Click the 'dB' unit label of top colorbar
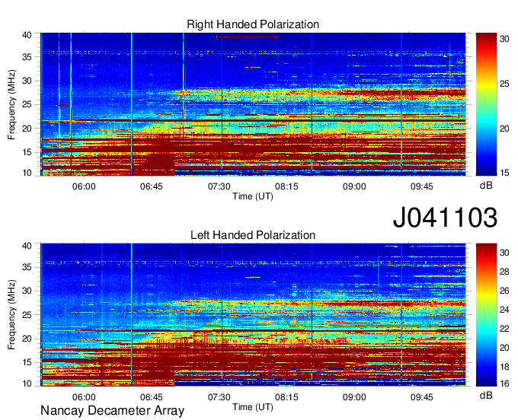The height and width of the screenshot is (420, 518). 486,186
